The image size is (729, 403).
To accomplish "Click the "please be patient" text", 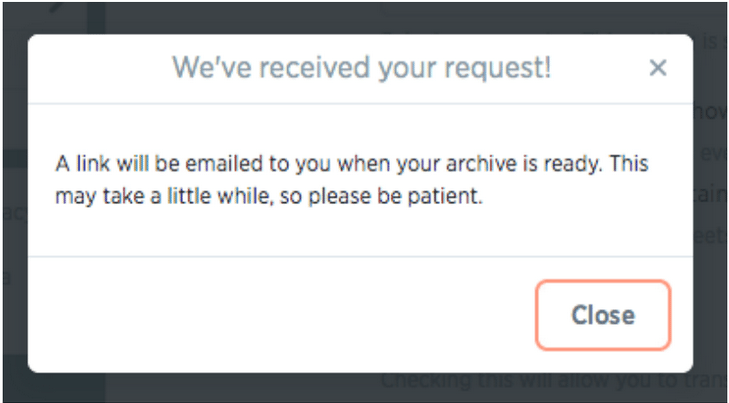I will (395, 197).
